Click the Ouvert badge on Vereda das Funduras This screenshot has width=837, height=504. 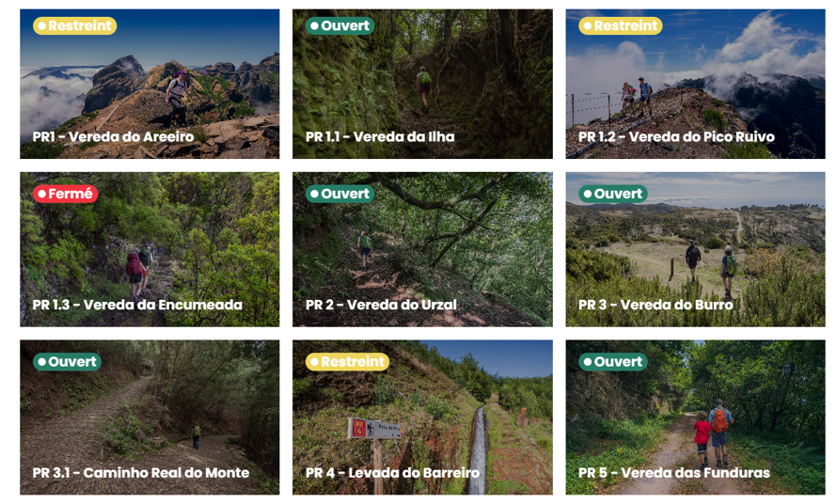click(x=613, y=362)
